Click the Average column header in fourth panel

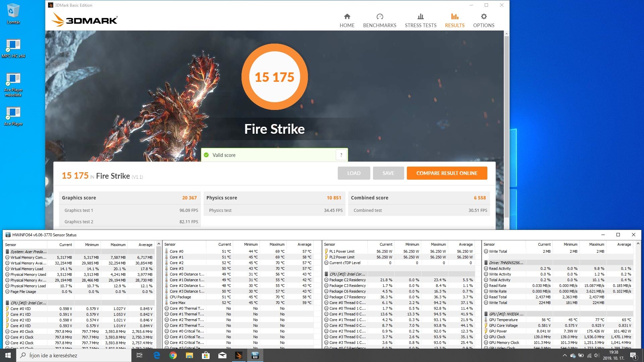click(x=620, y=244)
